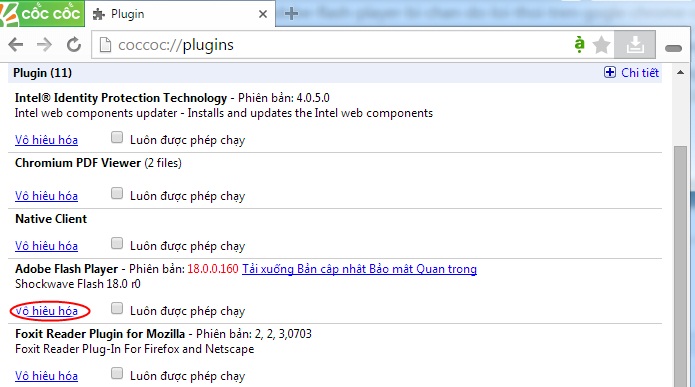Select 'Foxit Reader Plugin for Mozilla' name

(x=100, y=334)
